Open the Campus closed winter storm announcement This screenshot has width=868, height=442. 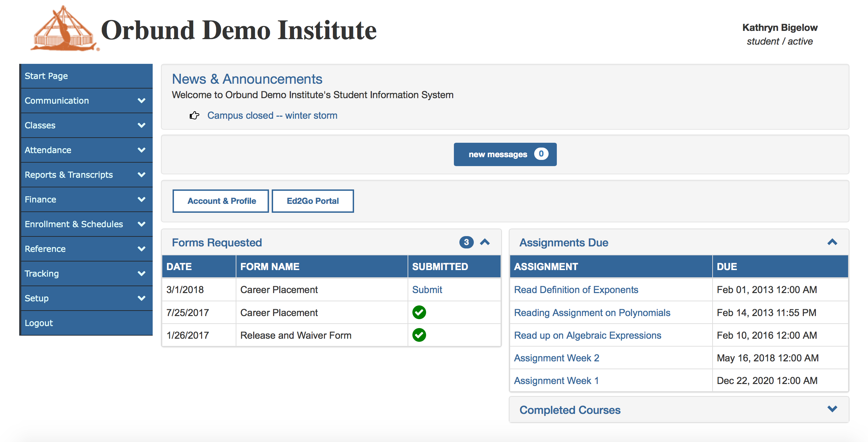(x=272, y=116)
